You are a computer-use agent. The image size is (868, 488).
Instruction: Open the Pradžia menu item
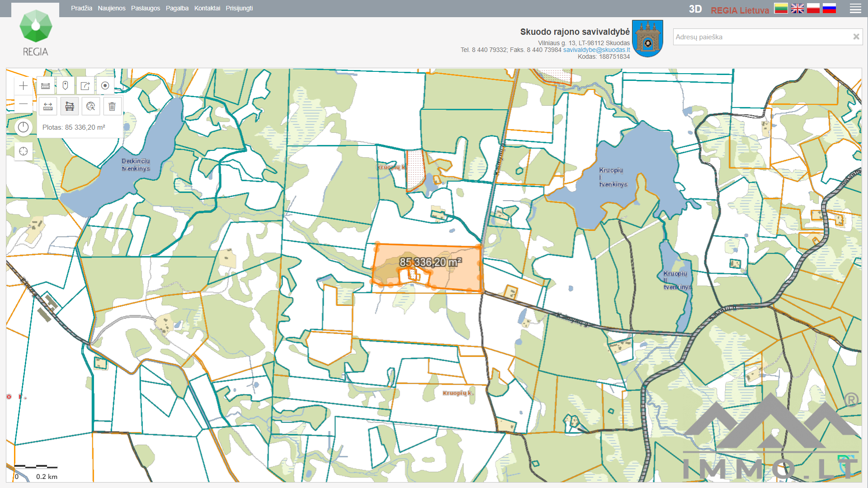click(x=81, y=8)
